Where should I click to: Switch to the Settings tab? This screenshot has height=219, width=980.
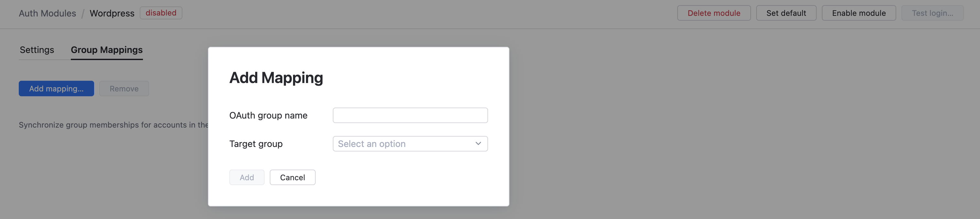click(37, 49)
